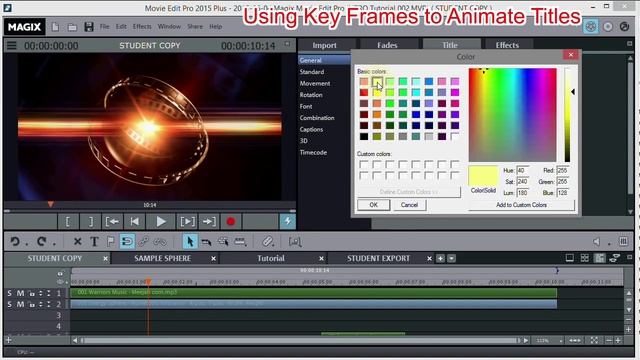This screenshot has height=360, width=640.
Task: Open the Share menu
Action: pyautogui.click(x=195, y=27)
